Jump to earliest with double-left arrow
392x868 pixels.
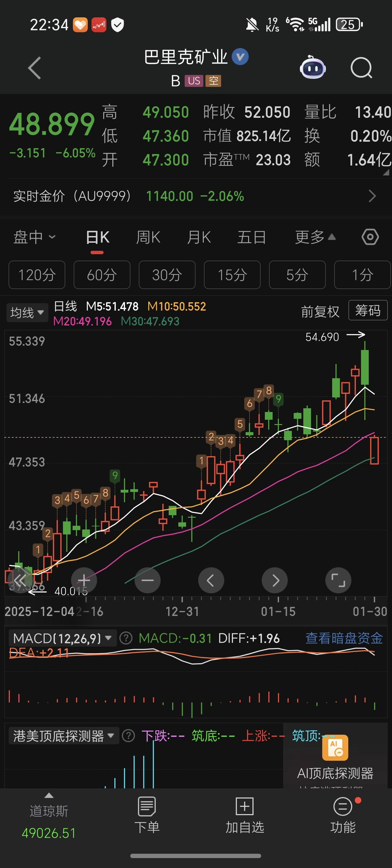click(x=20, y=580)
